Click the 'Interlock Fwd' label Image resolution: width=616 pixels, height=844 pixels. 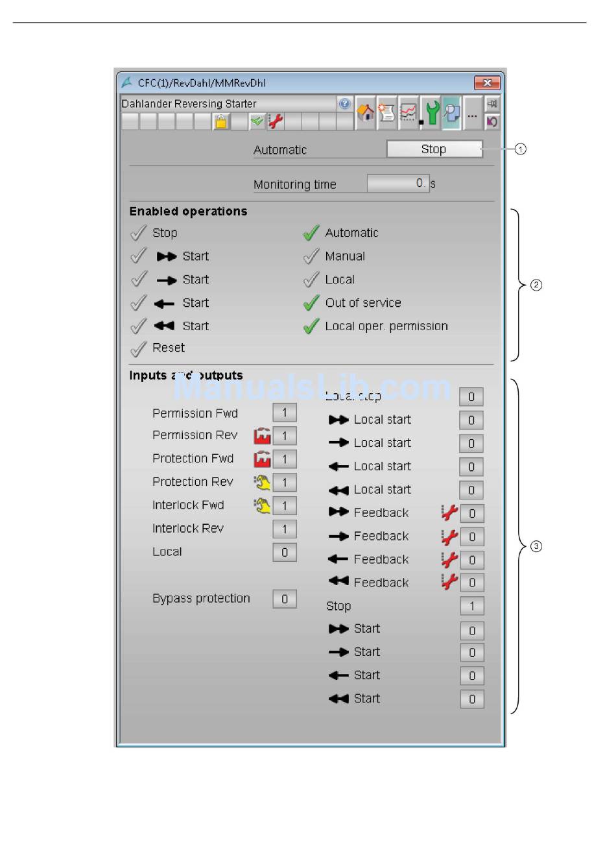pos(188,505)
